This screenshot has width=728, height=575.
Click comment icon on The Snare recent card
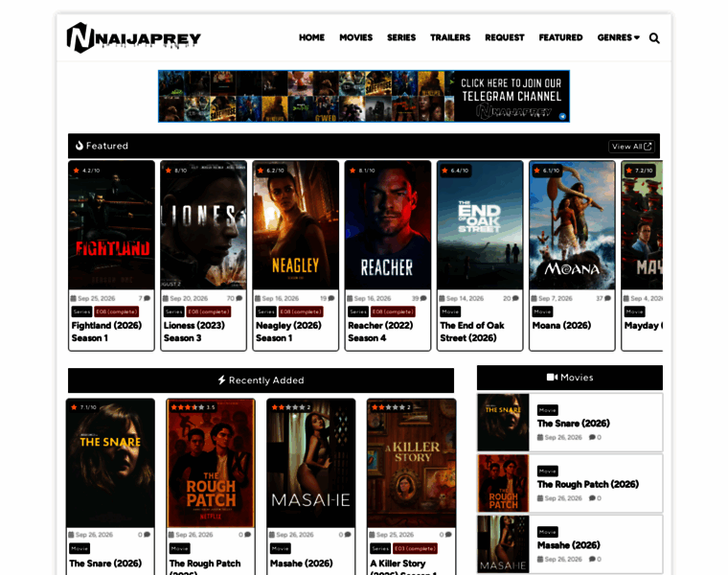[x=148, y=535]
